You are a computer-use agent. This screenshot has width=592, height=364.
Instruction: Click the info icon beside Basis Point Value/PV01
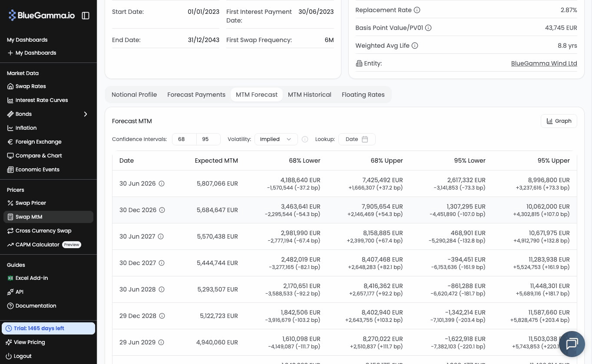[x=428, y=28]
